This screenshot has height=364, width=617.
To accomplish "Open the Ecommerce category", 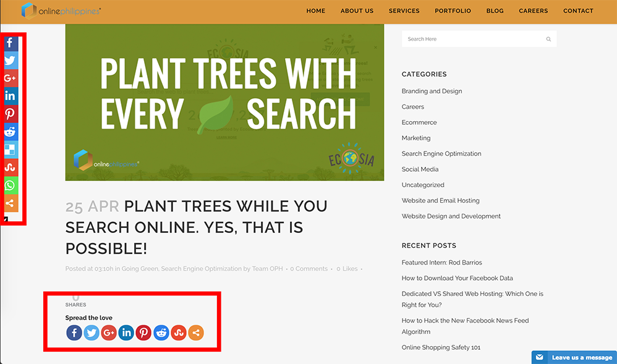I will [419, 122].
